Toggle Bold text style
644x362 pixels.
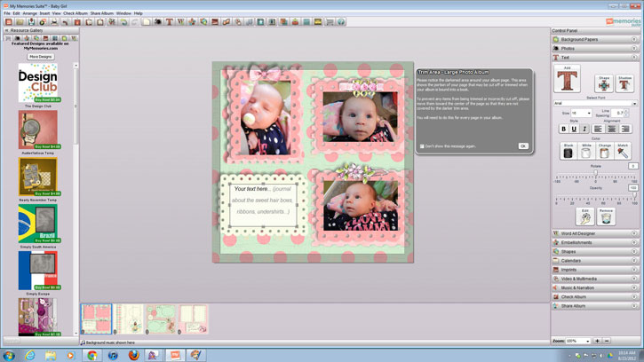click(x=563, y=129)
